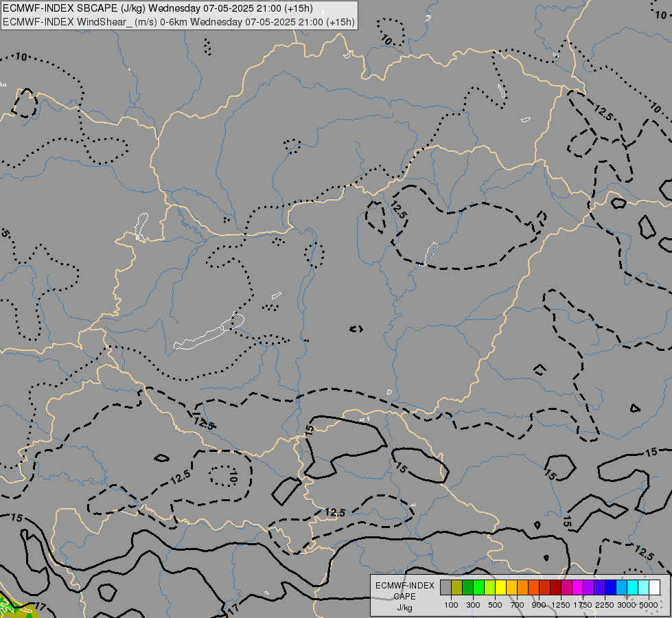Viewport: 672px width, 618px height.
Task: Click the legend value 3000
Action: 627,605
